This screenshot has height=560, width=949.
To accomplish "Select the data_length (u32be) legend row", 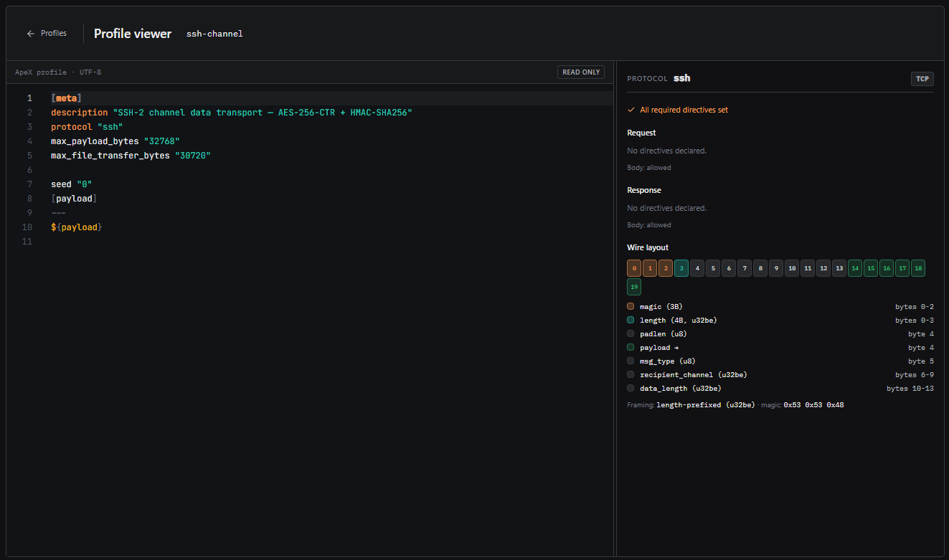I will pos(780,388).
